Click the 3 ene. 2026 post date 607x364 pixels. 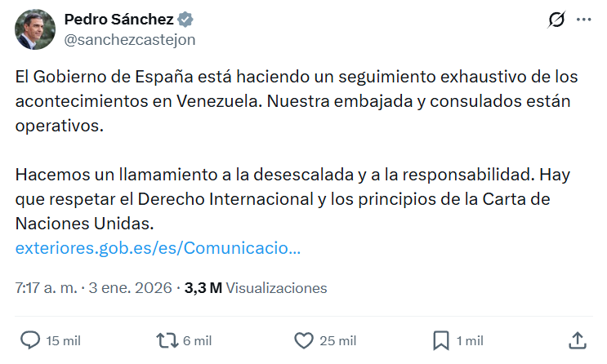coord(132,288)
